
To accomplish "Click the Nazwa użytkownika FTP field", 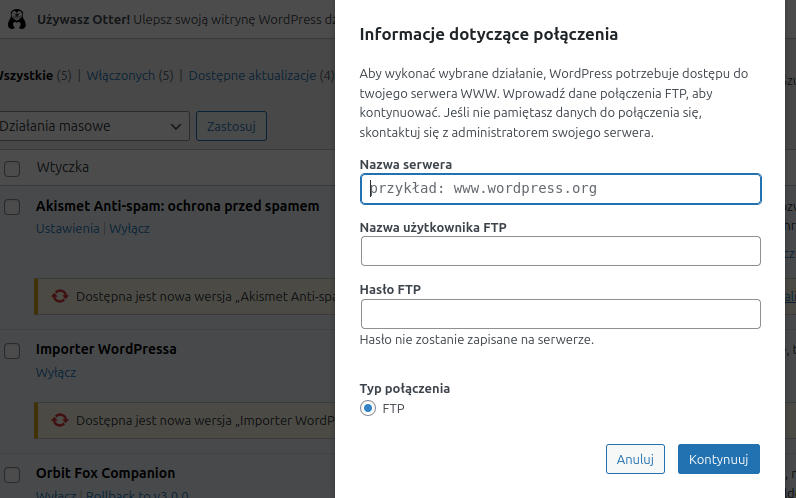I will 560,251.
